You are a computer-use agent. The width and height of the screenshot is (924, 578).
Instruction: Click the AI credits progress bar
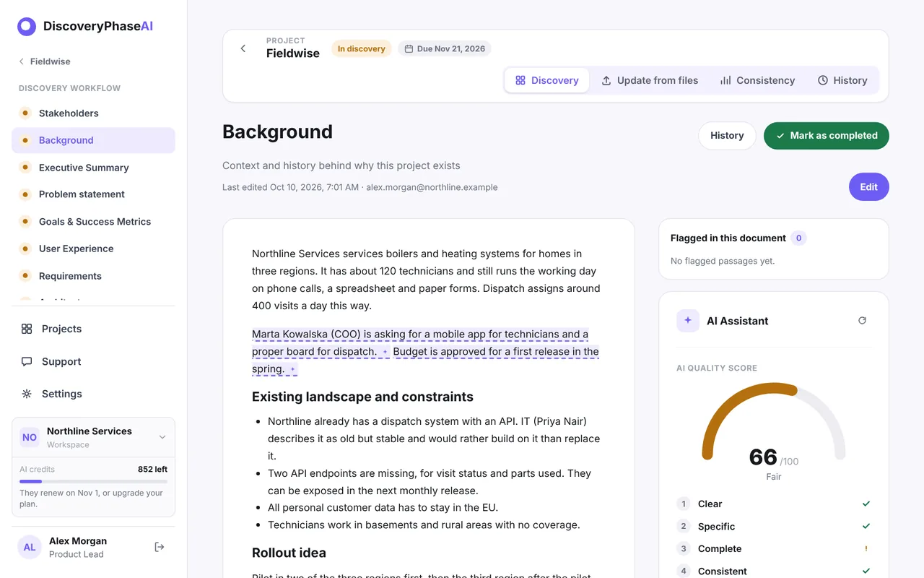(93, 481)
